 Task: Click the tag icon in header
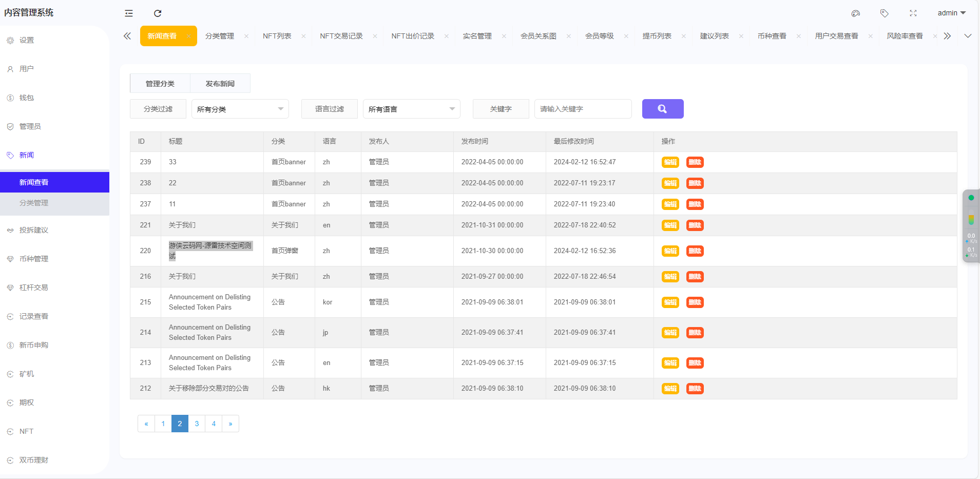(885, 13)
